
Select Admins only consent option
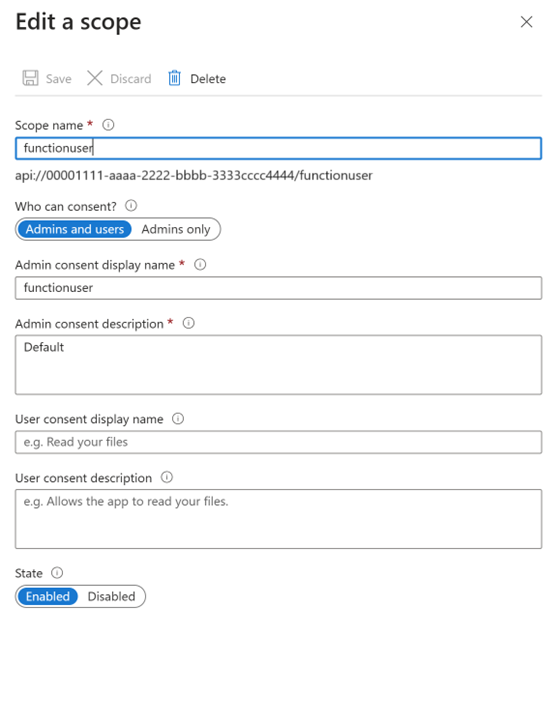point(176,229)
